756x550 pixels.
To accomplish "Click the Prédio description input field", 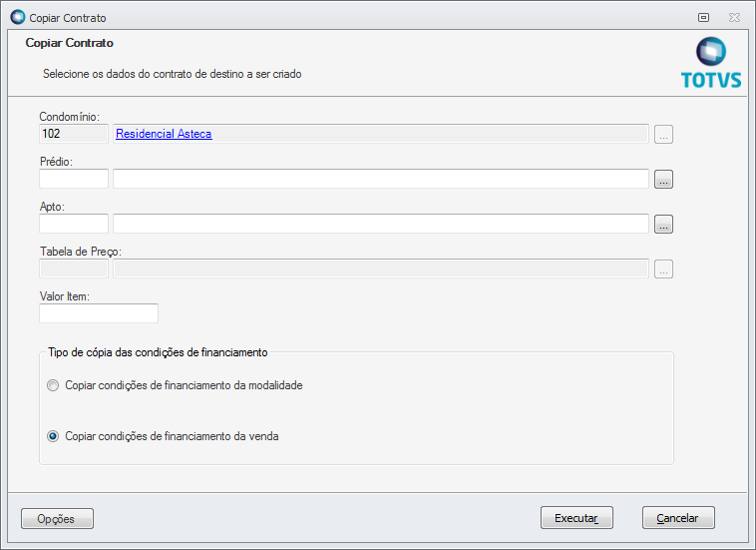I will click(x=381, y=179).
